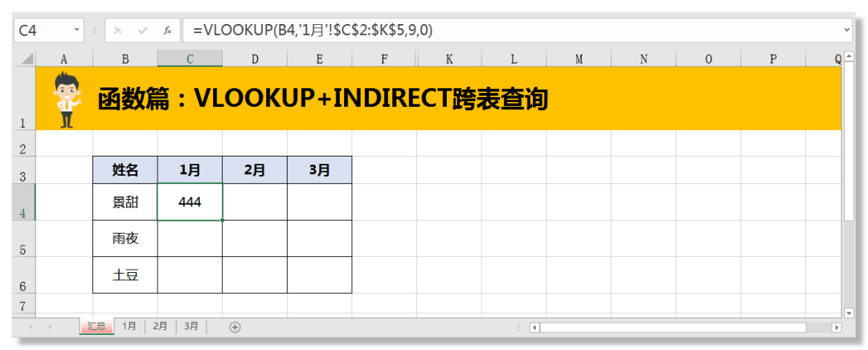Click the cell containing 景甜

click(125, 201)
